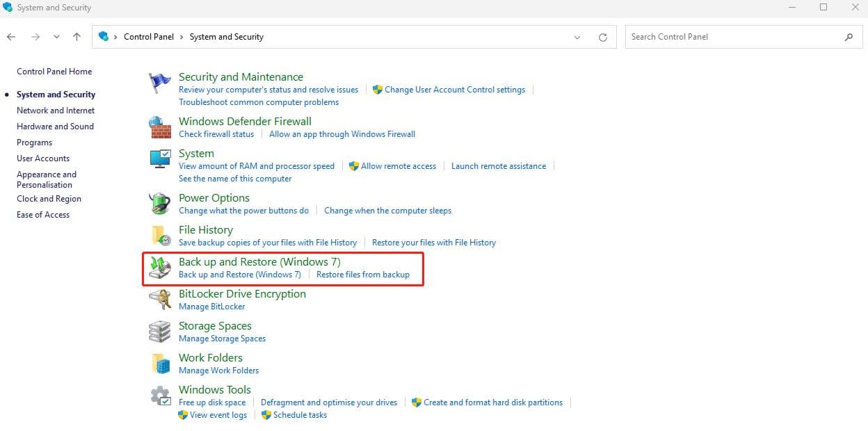This screenshot has height=431, width=868.
Task: Open the Recent locations dropdown arrow
Action: [56, 38]
